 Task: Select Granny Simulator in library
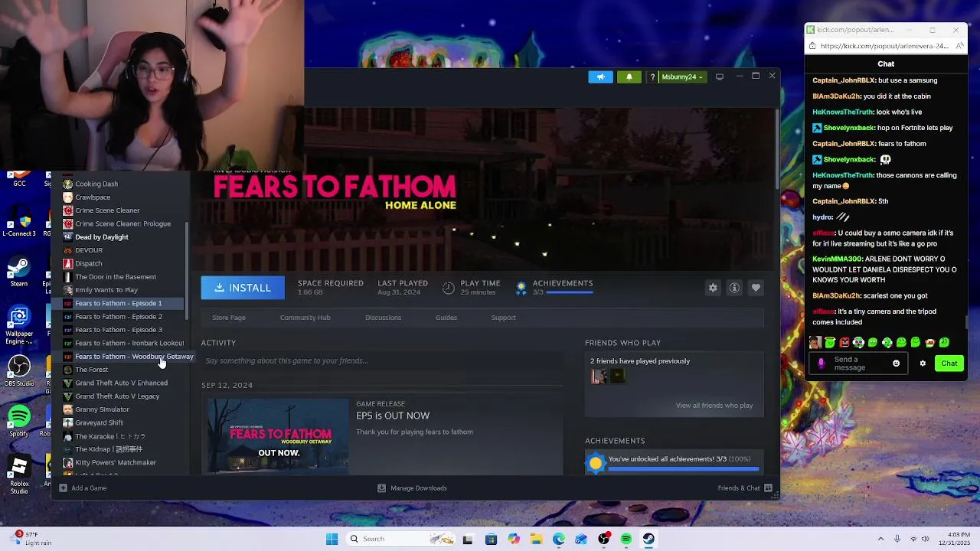point(102,409)
